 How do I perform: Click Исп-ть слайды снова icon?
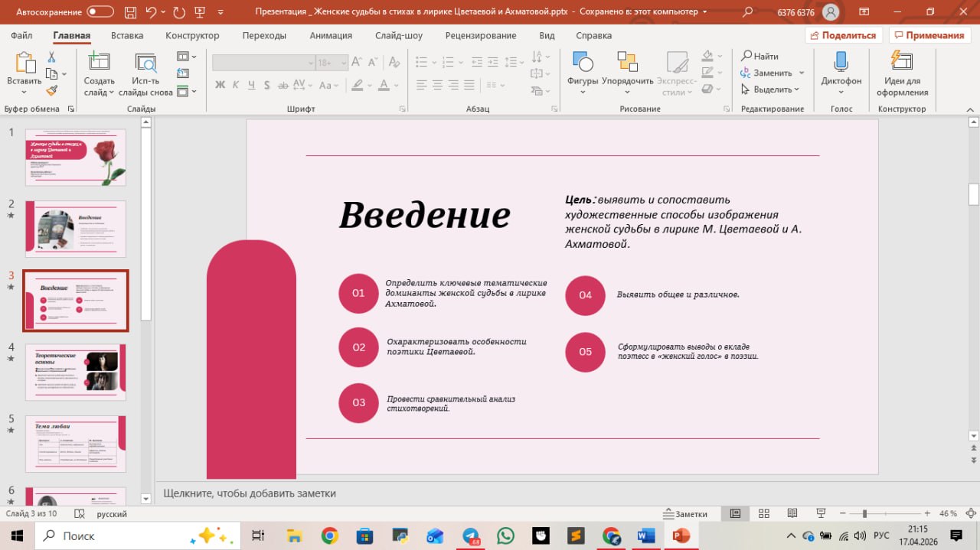pos(145,63)
